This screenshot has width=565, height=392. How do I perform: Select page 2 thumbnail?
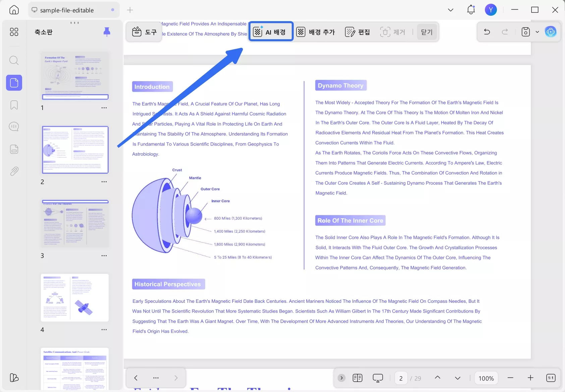coord(75,150)
